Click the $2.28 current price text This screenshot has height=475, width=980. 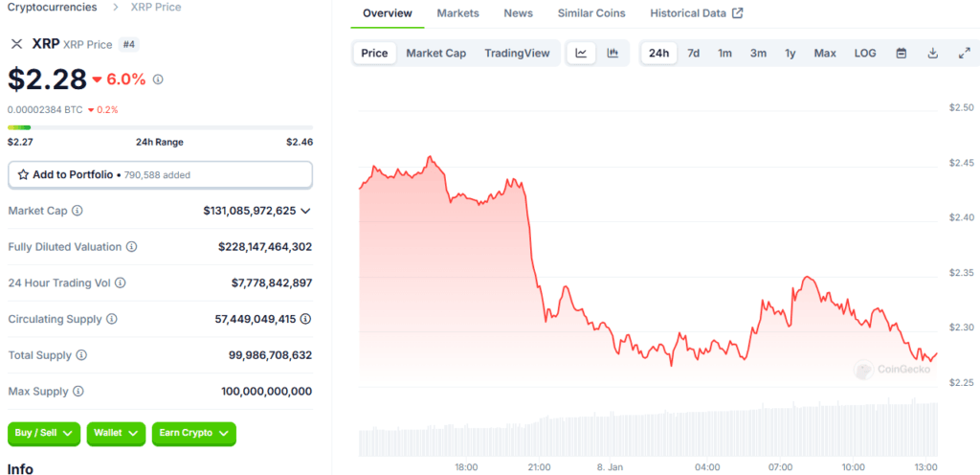pyautogui.click(x=47, y=79)
